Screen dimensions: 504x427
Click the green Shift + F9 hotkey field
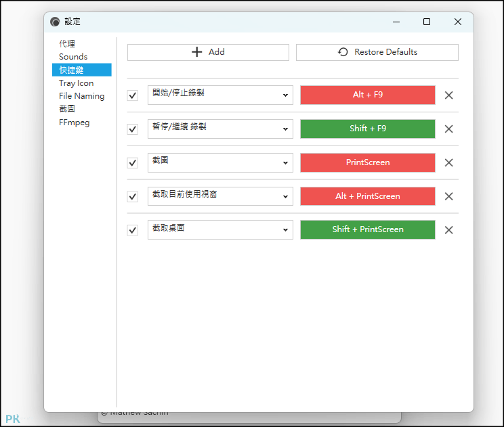click(368, 129)
